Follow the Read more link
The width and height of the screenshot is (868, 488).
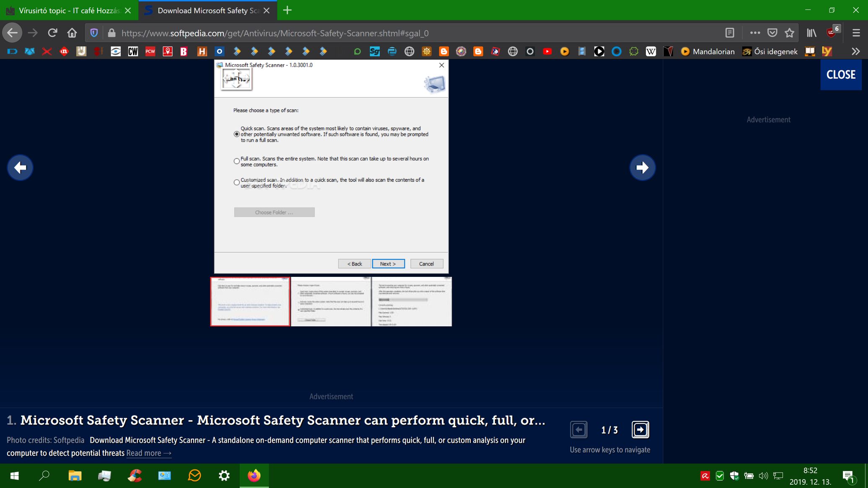point(149,453)
